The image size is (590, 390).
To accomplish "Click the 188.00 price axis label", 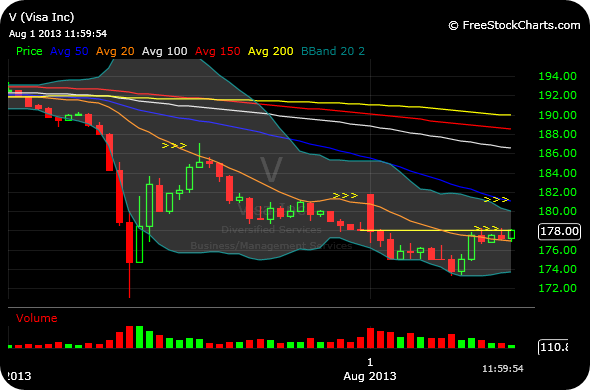I will pos(558,134).
